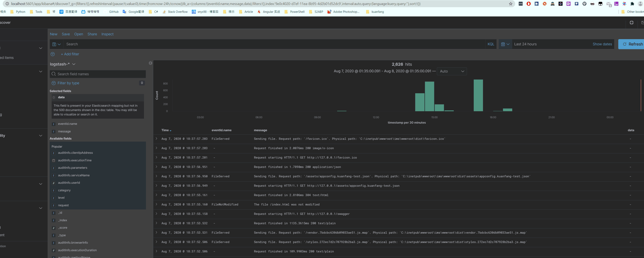Image resolution: width=644 pixels, height=258 pixels.
Task: Click New in Discover menu
Action: (53, 34)
